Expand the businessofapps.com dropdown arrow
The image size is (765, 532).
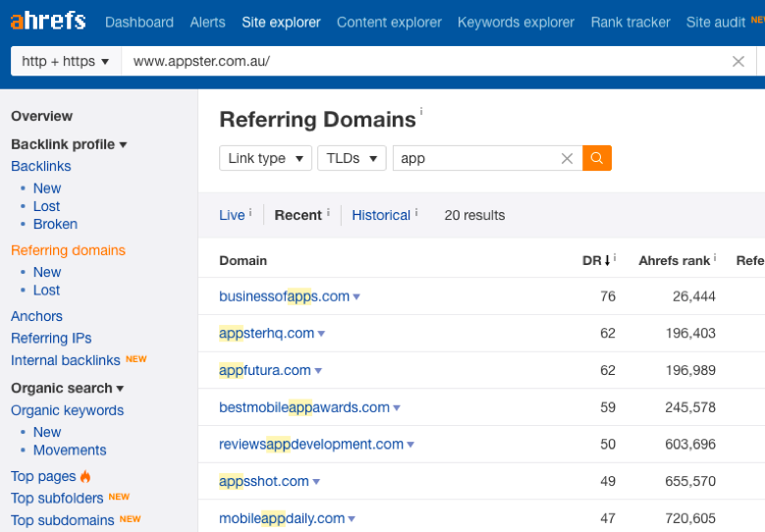click(356, 296)
